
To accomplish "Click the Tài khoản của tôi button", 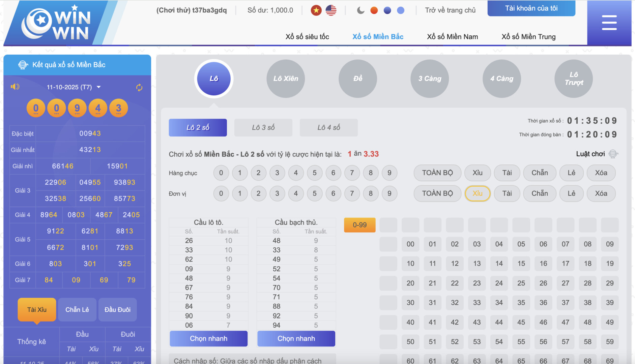I will [531, 8].
